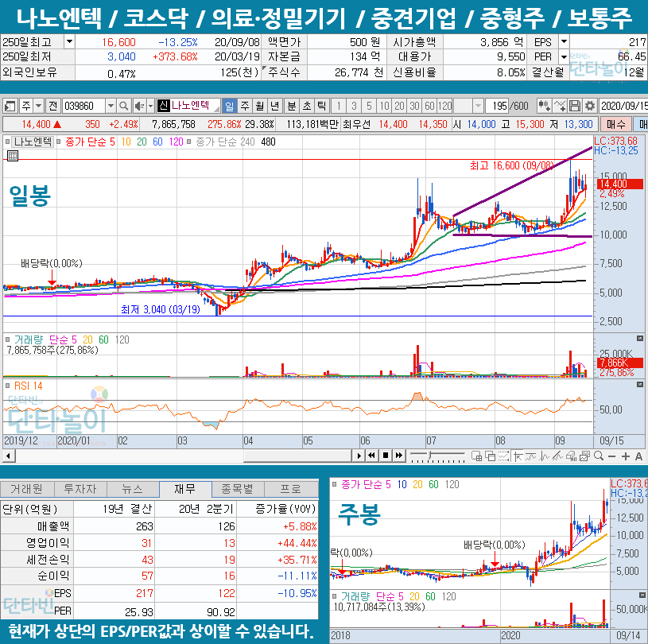Toggle the 거래량 indicator marker square
The width and height of the screenshot is (648, 644).
(x=7, y=339)
